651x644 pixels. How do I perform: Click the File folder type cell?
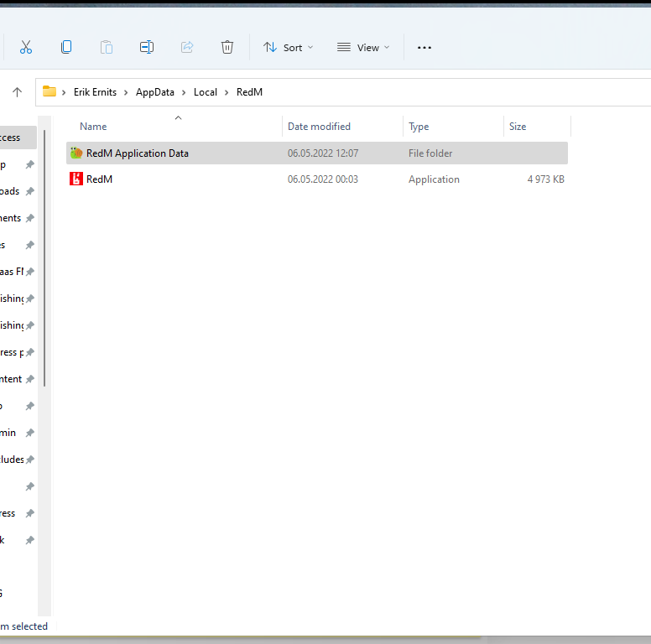point(430,153)
